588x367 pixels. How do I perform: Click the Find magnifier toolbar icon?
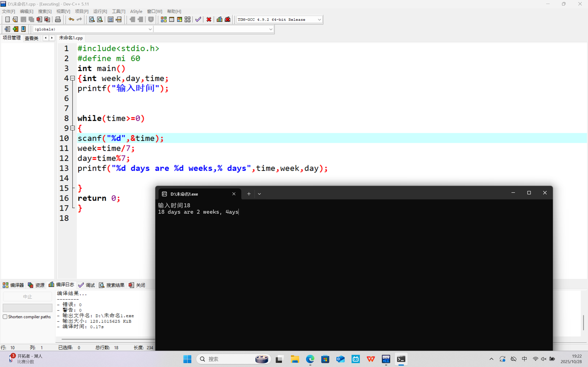click(92, 20)
